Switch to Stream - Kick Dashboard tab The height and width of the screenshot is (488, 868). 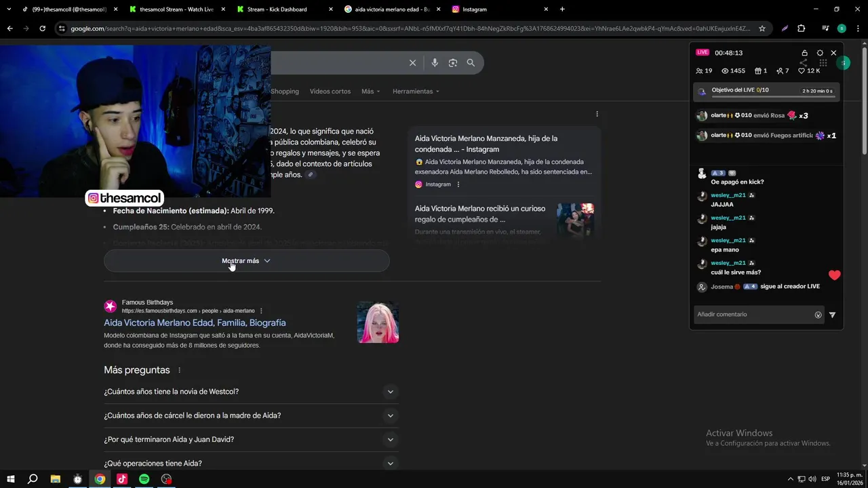pos(283,9)
